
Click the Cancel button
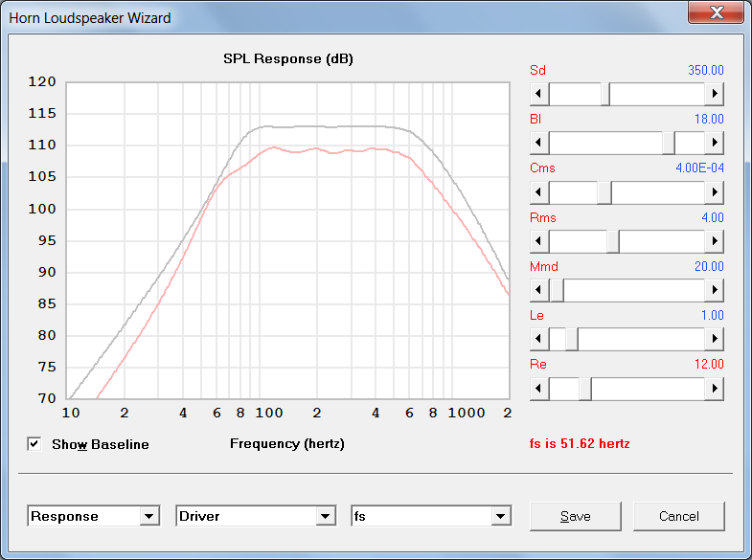pyautogui.click(x=678, y=516)
